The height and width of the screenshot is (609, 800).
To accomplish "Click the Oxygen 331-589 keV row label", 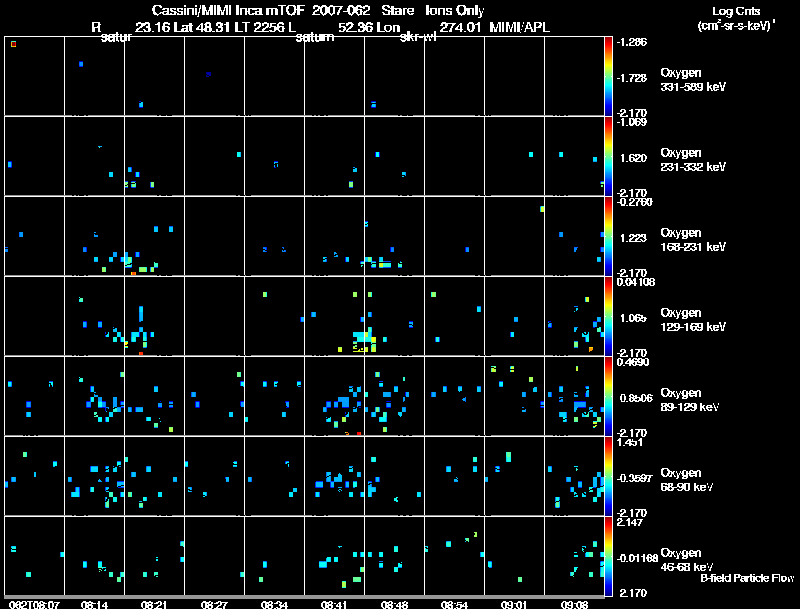I will 693,80.
